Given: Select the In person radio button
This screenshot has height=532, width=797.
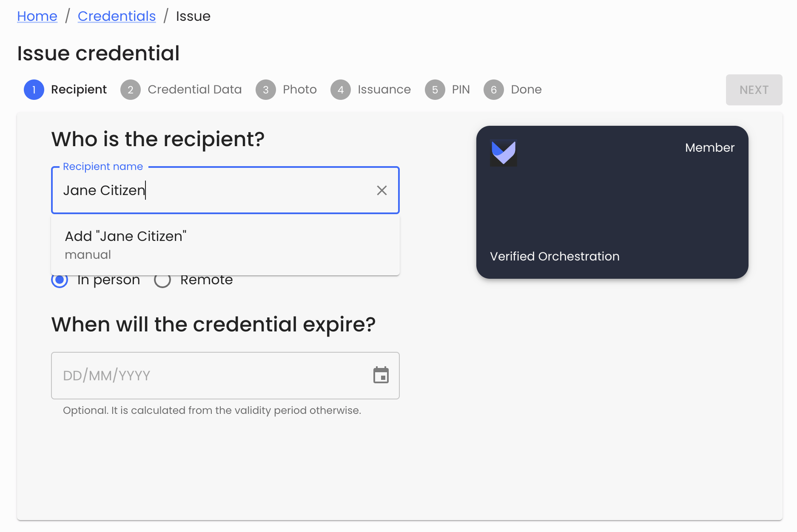Looking at the screenshot, I should (60, 280).
